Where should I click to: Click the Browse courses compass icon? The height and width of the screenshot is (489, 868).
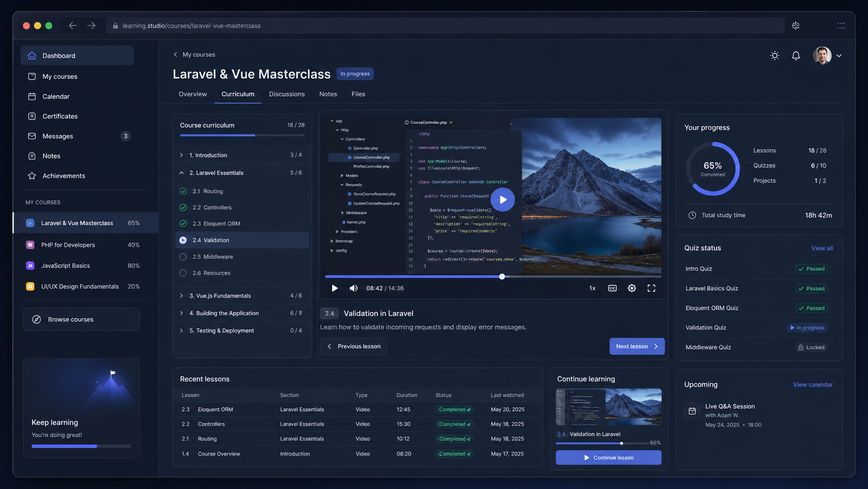point(36,320)
